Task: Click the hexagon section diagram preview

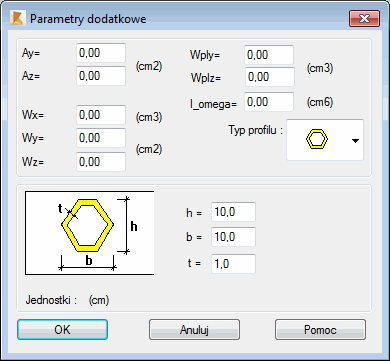Action: (89, 233)
